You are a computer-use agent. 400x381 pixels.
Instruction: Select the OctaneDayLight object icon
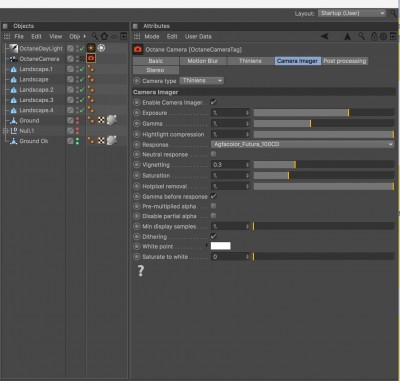tap(14, 48)
